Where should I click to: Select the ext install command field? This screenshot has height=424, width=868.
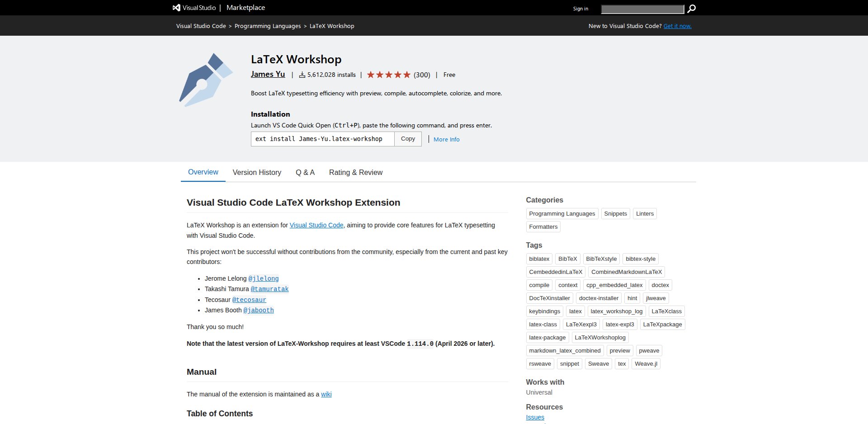pyautogui.click(x=322, y=139)
